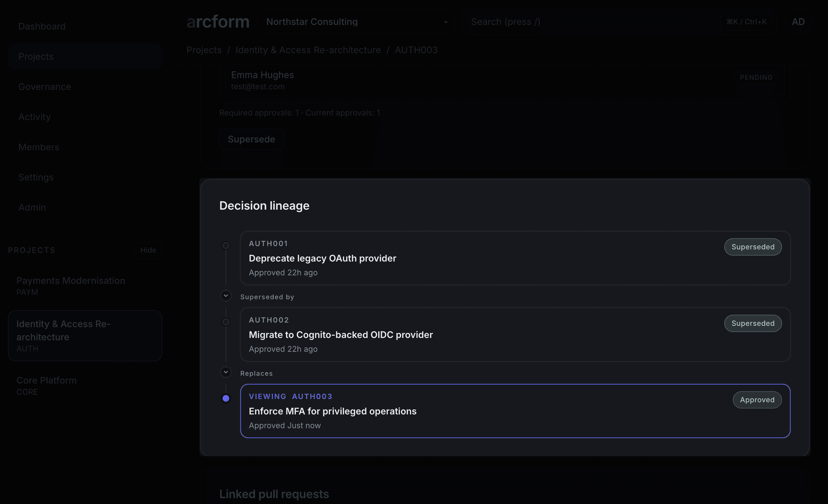828x504 pixels.
Task: Click the search field at the top
Action: tap(571, 21)
